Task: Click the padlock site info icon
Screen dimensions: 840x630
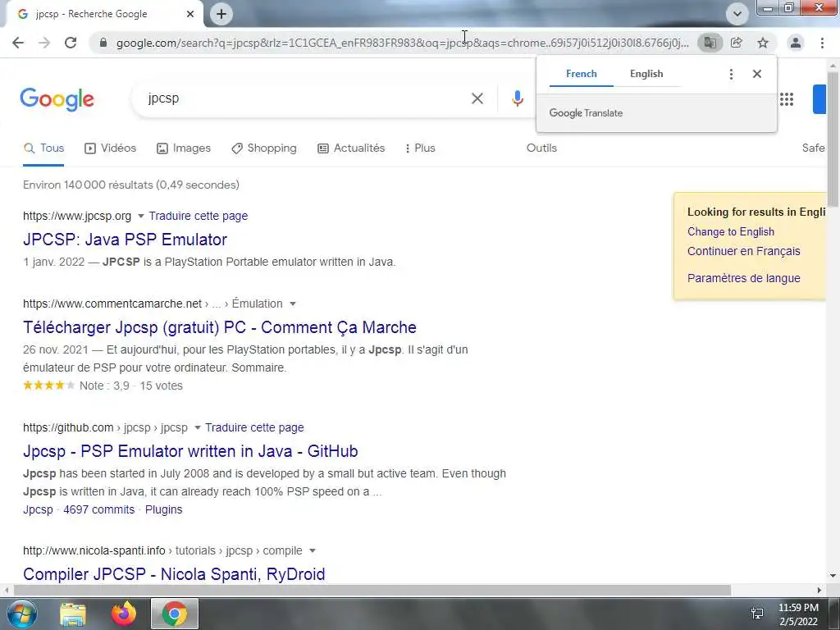Action: coord(103,43)
